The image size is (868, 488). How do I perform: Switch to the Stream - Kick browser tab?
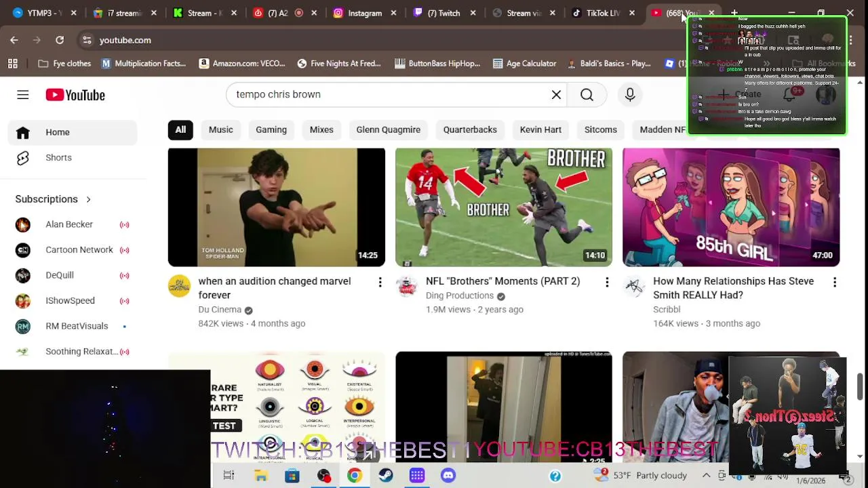(x=203, y=13)
